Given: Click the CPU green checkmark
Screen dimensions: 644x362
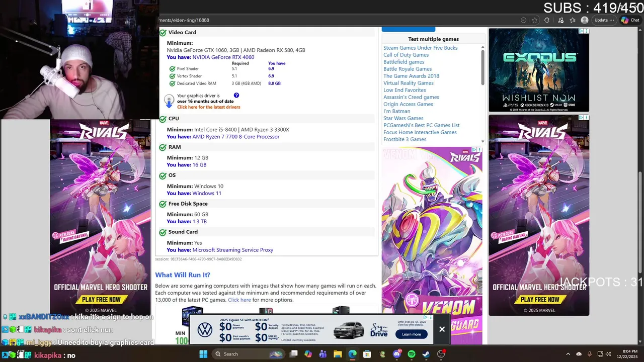Looking at the screenshot, I should [163, 119].
